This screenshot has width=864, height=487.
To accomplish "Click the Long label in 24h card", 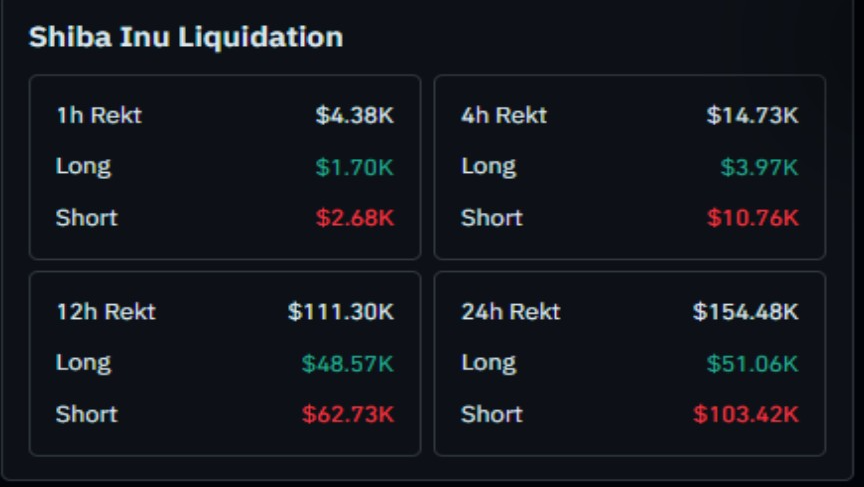I will point(489,364).
